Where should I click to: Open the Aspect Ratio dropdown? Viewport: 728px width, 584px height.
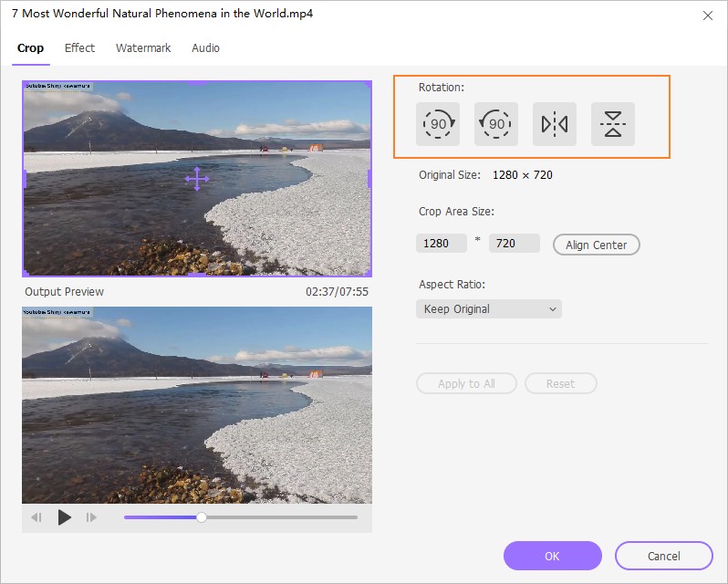489,309
